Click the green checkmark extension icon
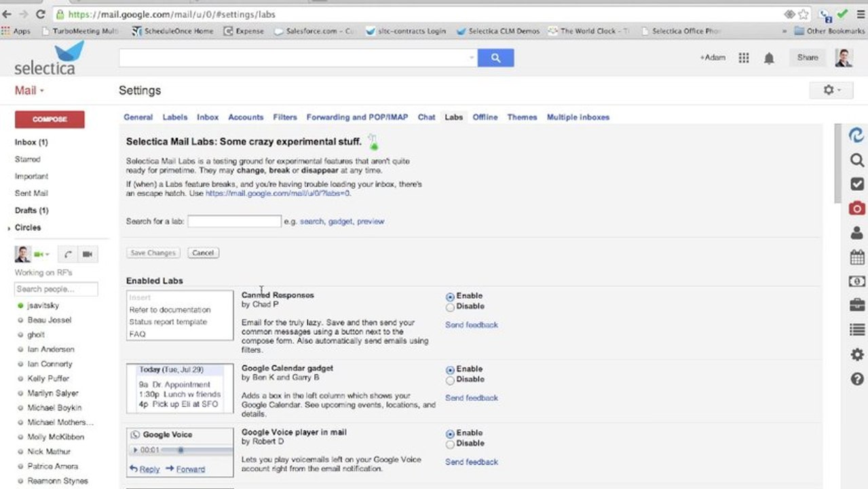 pyautogui.click(x=843, y=14)
